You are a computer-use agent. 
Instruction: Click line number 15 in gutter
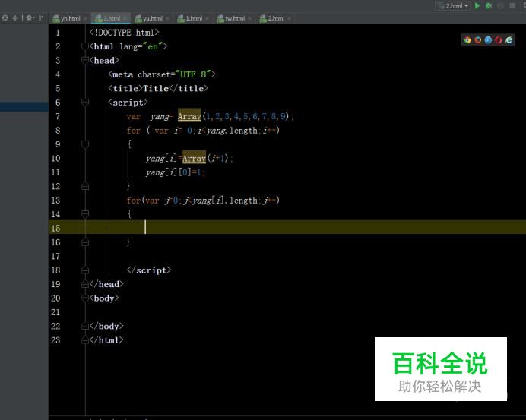(x=55, y=229)
